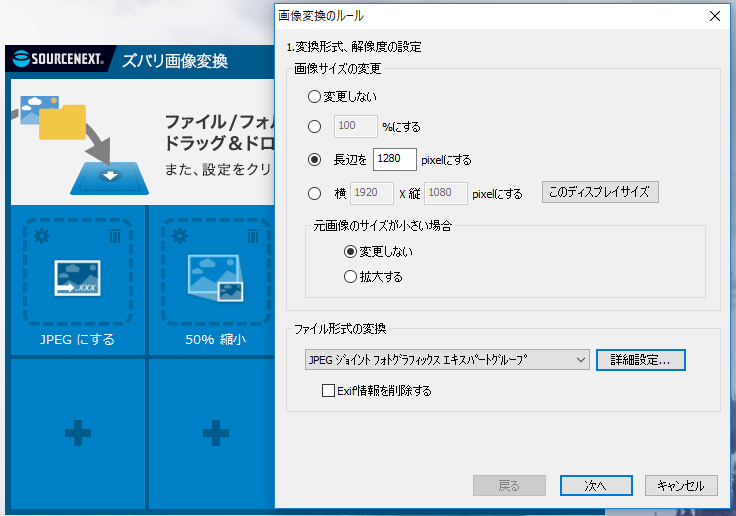Select the 横 x 縦 pixel radio option
Screen dimensions: 736x516
click(314, 193)
